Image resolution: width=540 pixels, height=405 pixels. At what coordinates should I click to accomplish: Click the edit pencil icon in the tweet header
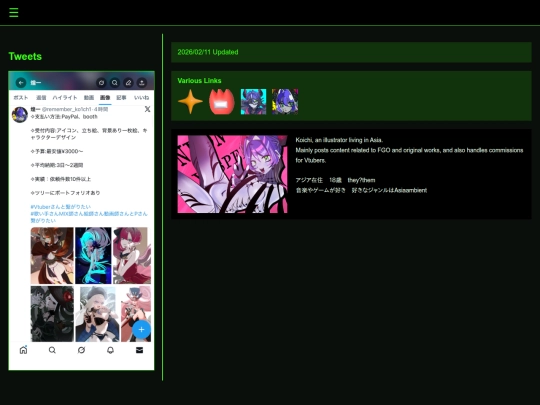[128, 83]
